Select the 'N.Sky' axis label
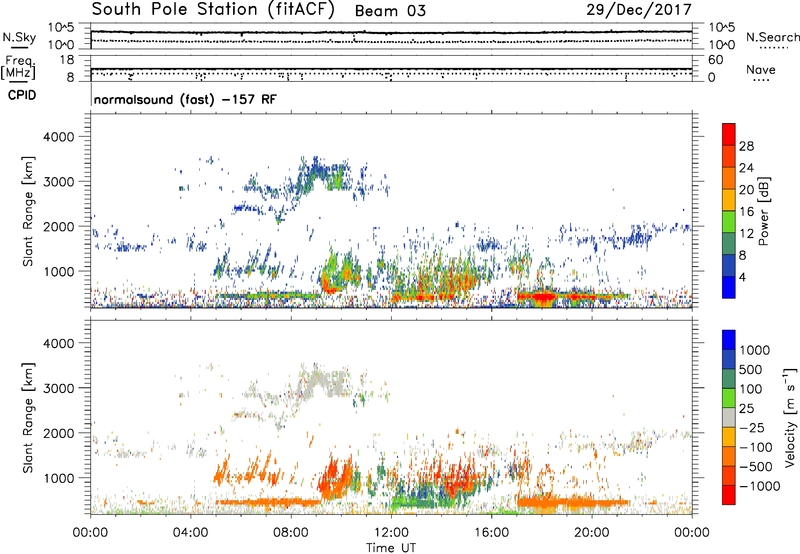The image size is (800, 554). pyautogui.click(x=19, y=37)
